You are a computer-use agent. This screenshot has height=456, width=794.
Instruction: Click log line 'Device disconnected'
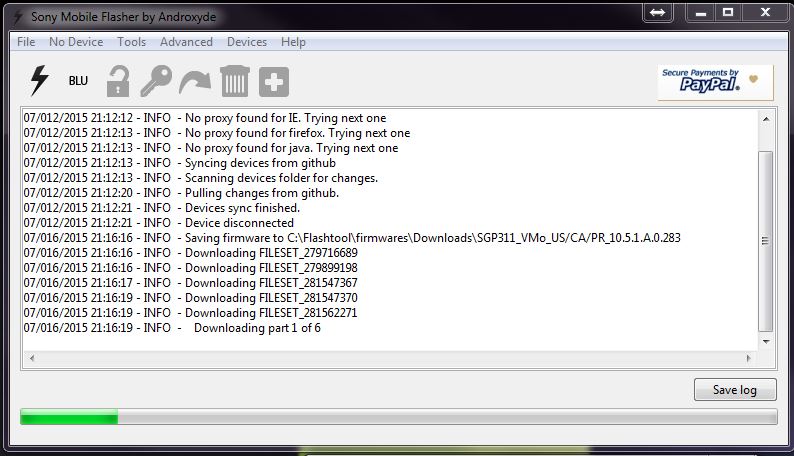pyautogui.click(x=158, y=223)
